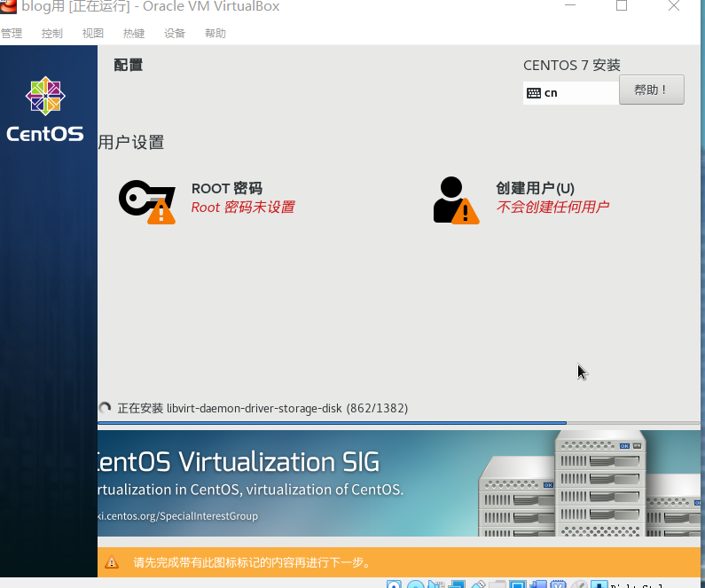Click the red 'Root 密码未设置' warning text
The height and width of the screenshot is (588, 705).
tap(243, 208)
